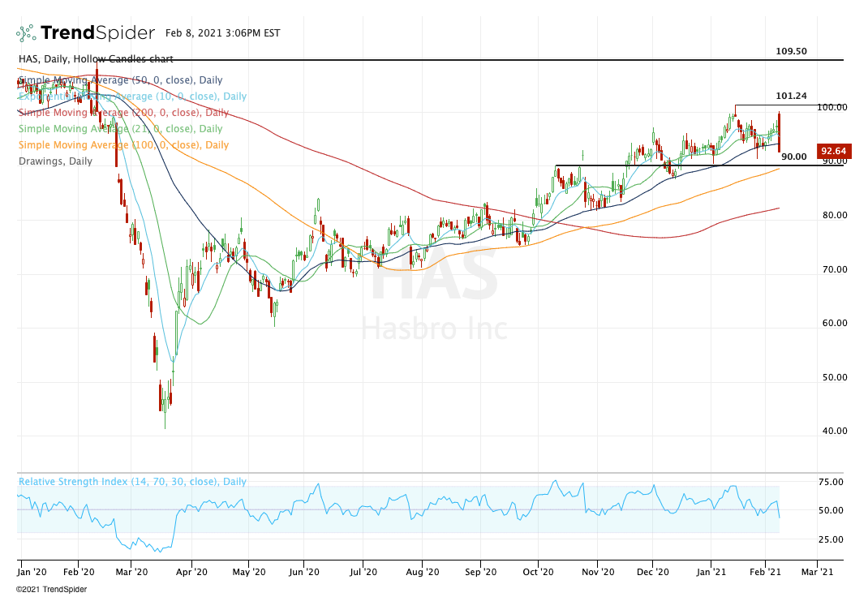Select the Simple Moving Average (200) legend entry

[x=123, y=112]
